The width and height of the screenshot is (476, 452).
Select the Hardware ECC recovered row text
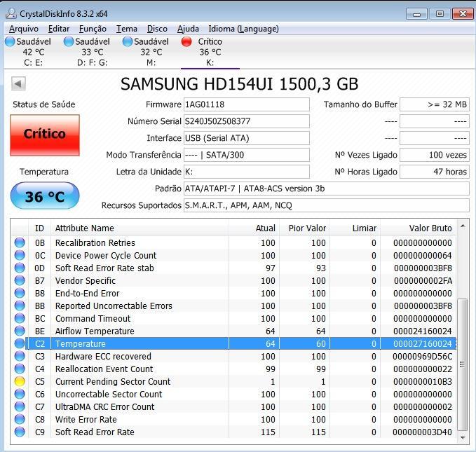103,357
